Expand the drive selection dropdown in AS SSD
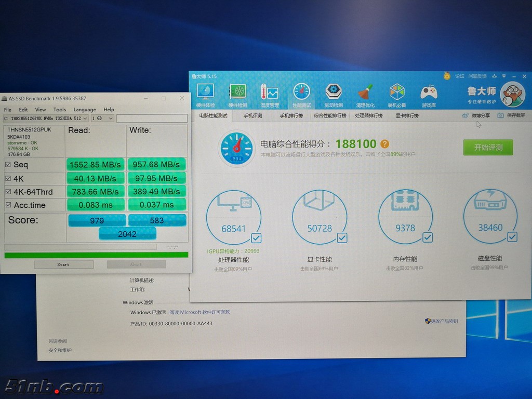 (x=85, y=118)
